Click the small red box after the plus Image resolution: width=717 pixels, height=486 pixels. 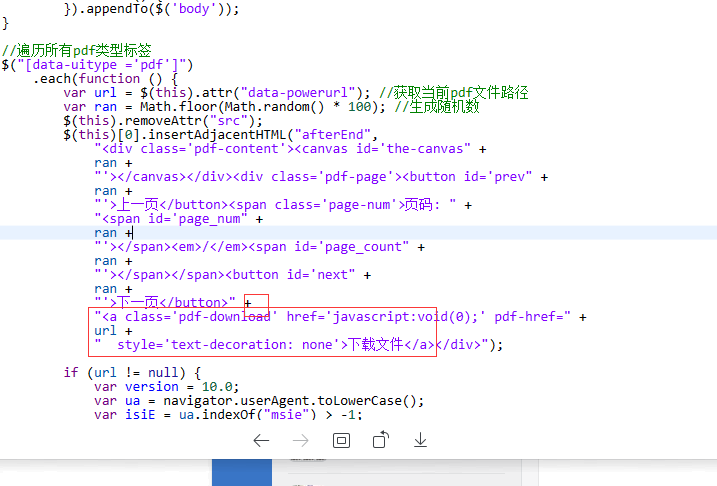(256, 302)
